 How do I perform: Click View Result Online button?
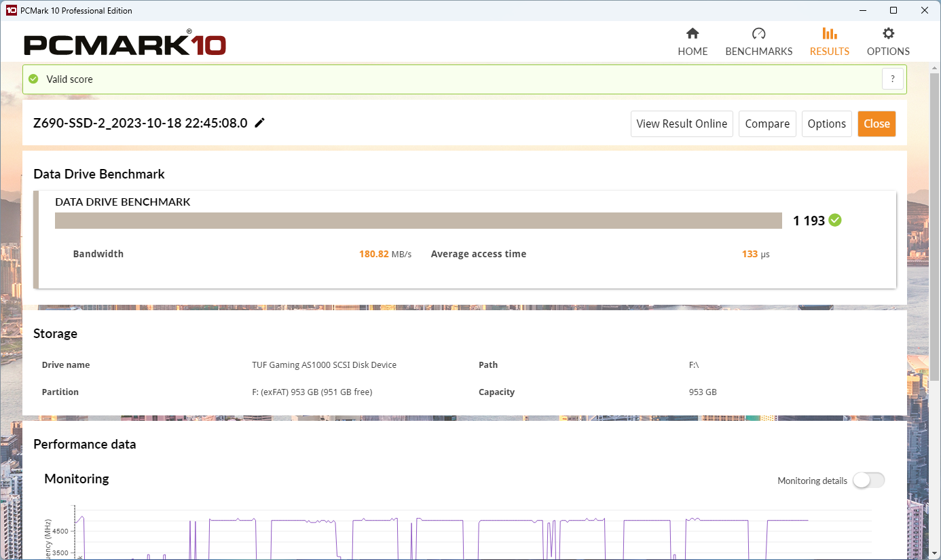click(x=682, y=124)
